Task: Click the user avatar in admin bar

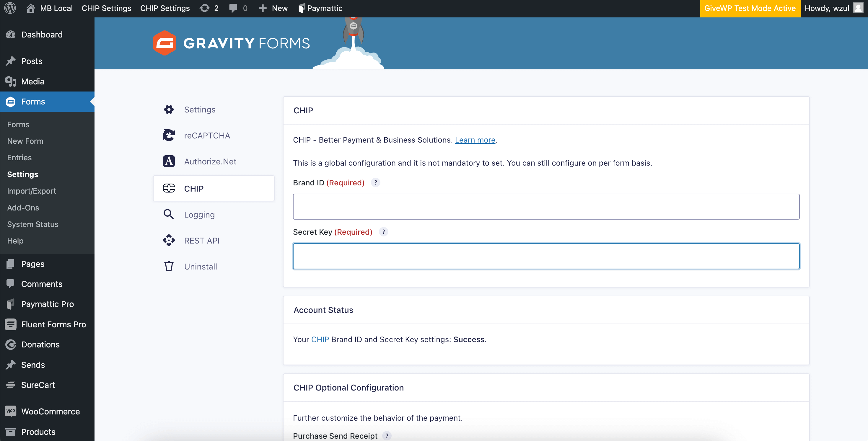Action: pyautogui.click(x=858, y=8)
